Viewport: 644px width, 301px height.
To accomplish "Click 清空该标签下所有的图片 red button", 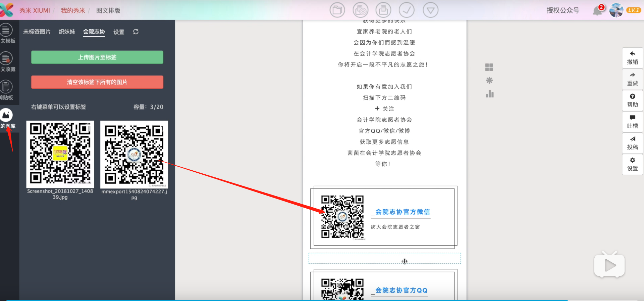I will click(x=97, y=82).
